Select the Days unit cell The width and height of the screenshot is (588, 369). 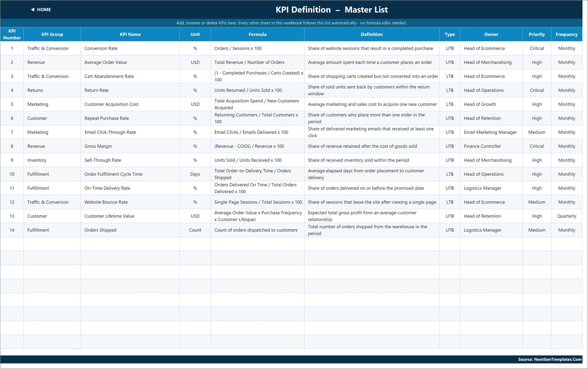195,174
